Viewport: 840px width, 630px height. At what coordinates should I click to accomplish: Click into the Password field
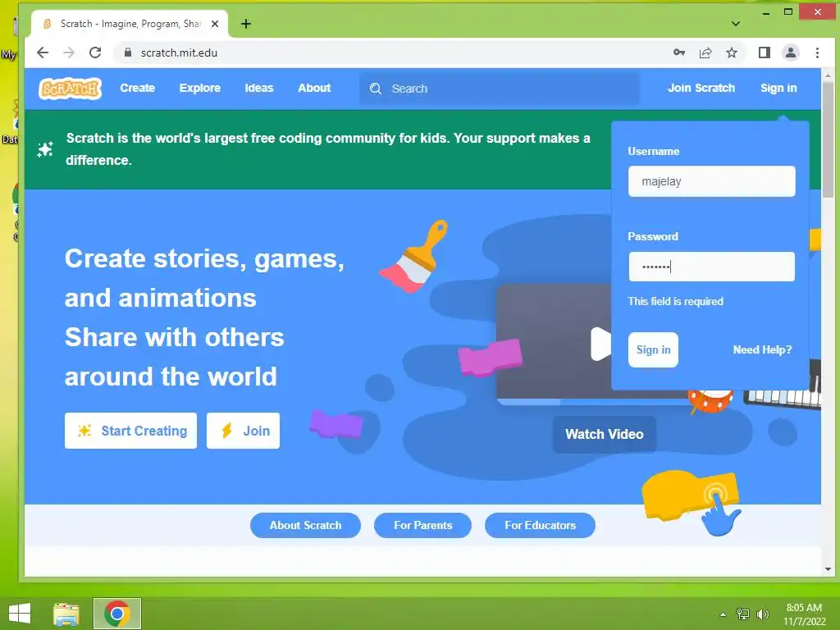tap(711, 267)
